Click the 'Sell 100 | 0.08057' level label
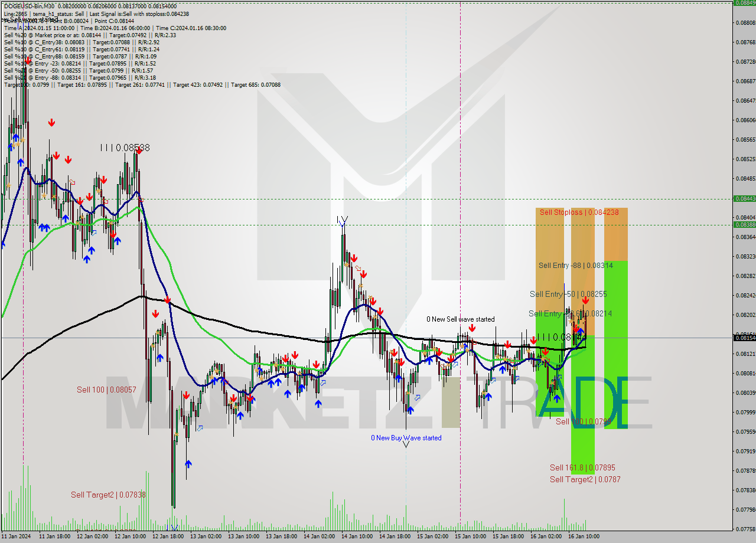The height and width of the screenshot is (543, 756). pyautogui.click(x=106, y=390)
